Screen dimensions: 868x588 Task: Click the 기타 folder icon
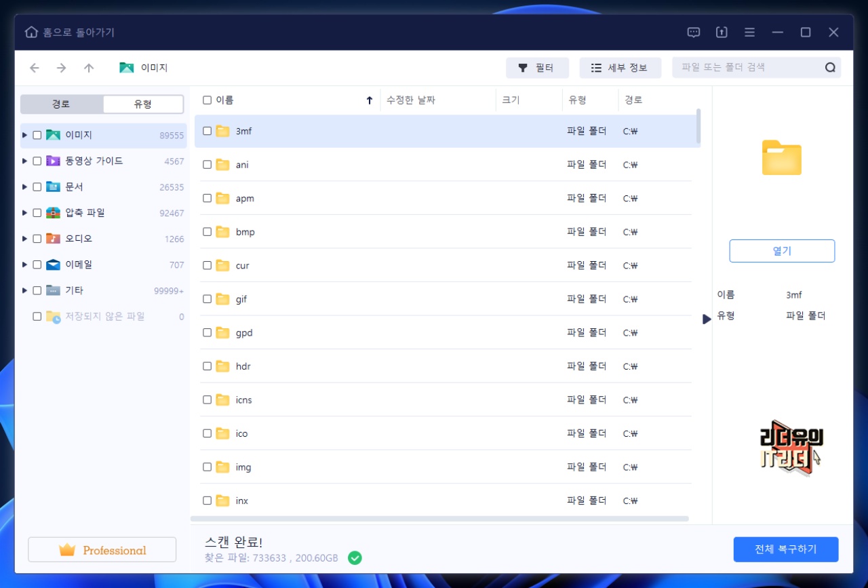53,290
